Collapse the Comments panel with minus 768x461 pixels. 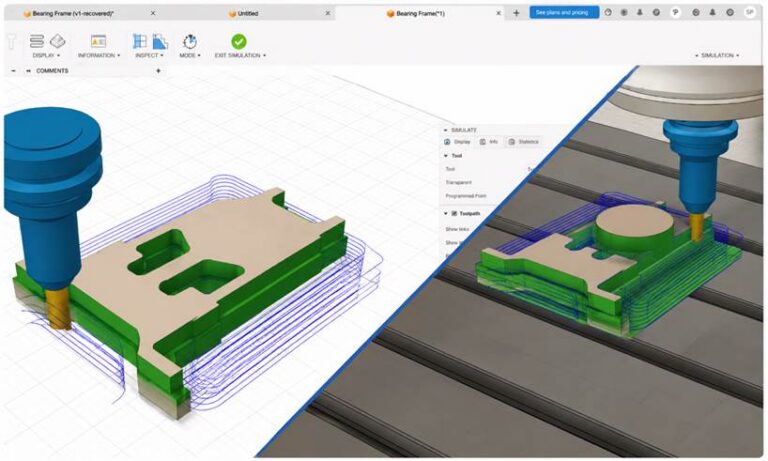(13, 71)
